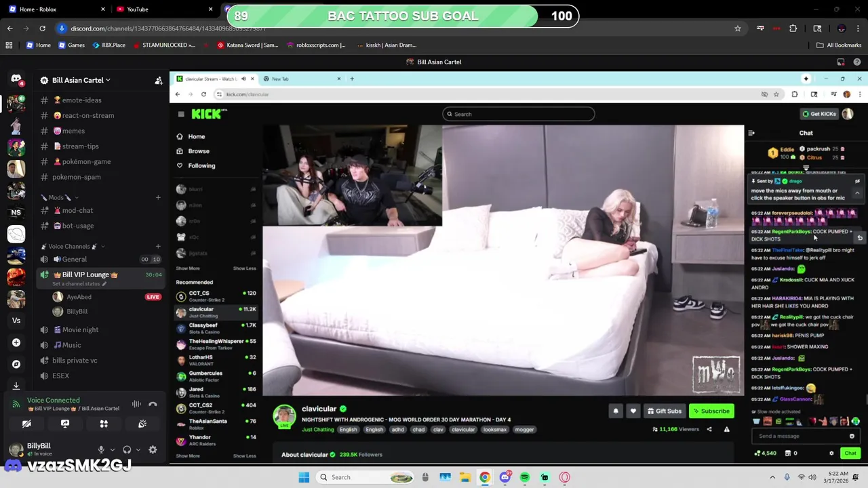Screen dimensions: 868x488
Task: Click green Chat send button
Action: coord(850,453)
